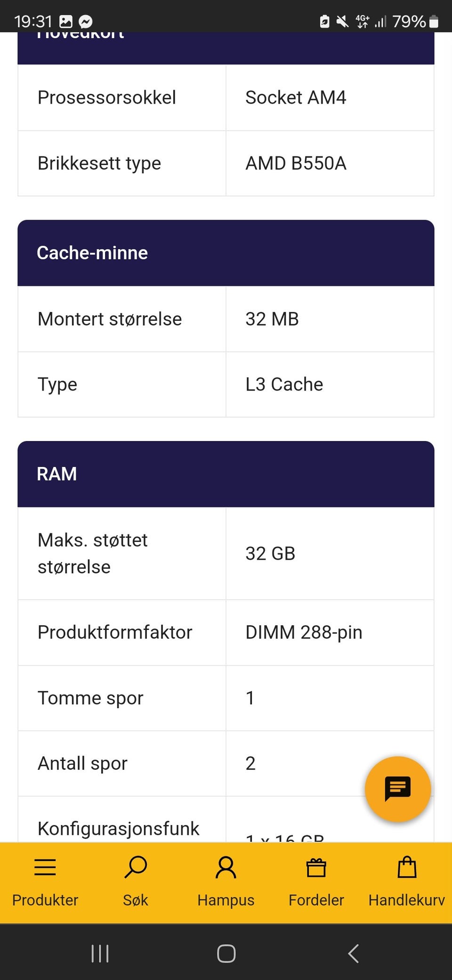
Task: Tap the battery percentage indicator
Action: 409,22
